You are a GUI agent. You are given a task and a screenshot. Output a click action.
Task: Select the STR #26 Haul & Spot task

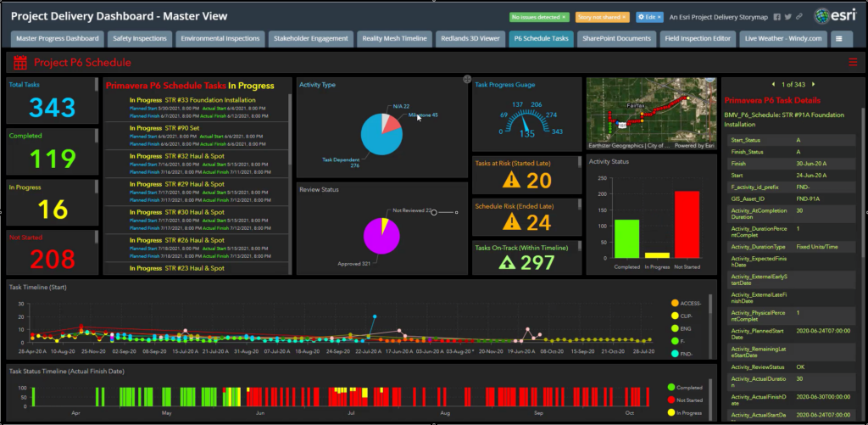tap(196, 248)
